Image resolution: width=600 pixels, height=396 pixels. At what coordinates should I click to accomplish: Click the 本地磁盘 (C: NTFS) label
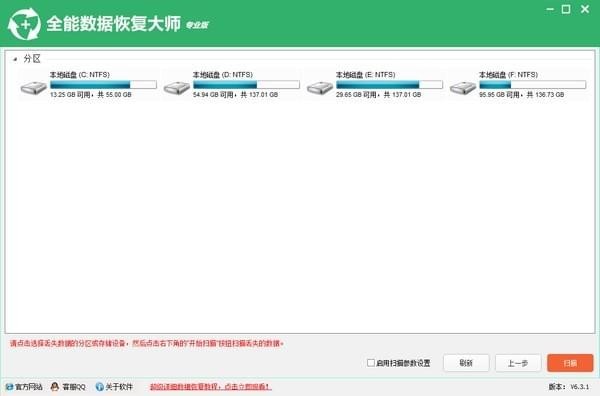(80, 75)
